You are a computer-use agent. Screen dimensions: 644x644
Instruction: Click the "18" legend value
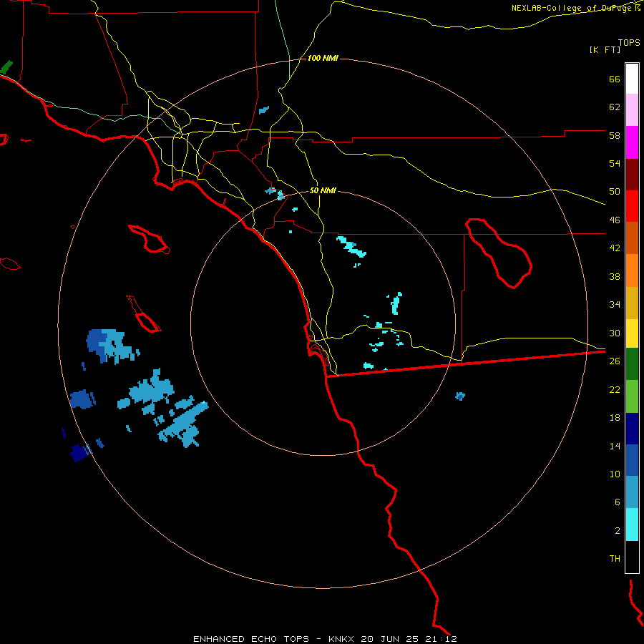[615, 418]
